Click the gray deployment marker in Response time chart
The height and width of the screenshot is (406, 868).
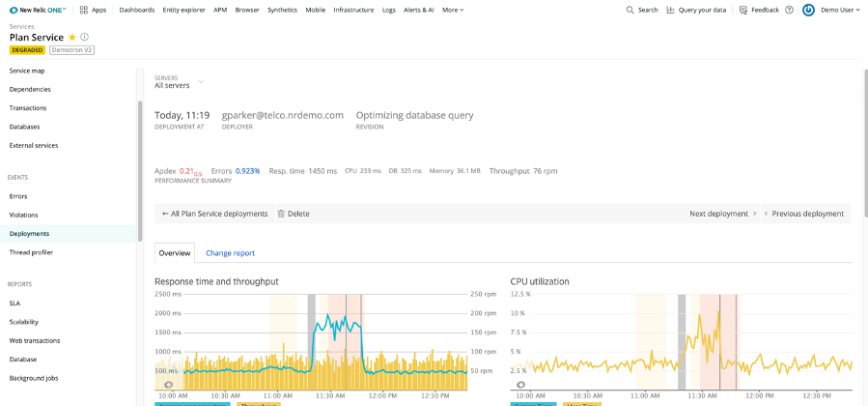click(x=312, y=342)
